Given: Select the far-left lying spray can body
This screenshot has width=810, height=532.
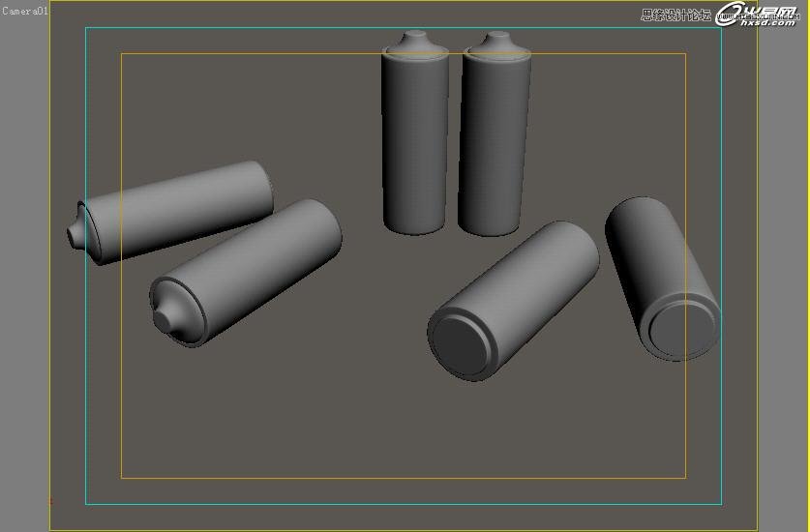Looking at the screenshot, I should 184,208.
